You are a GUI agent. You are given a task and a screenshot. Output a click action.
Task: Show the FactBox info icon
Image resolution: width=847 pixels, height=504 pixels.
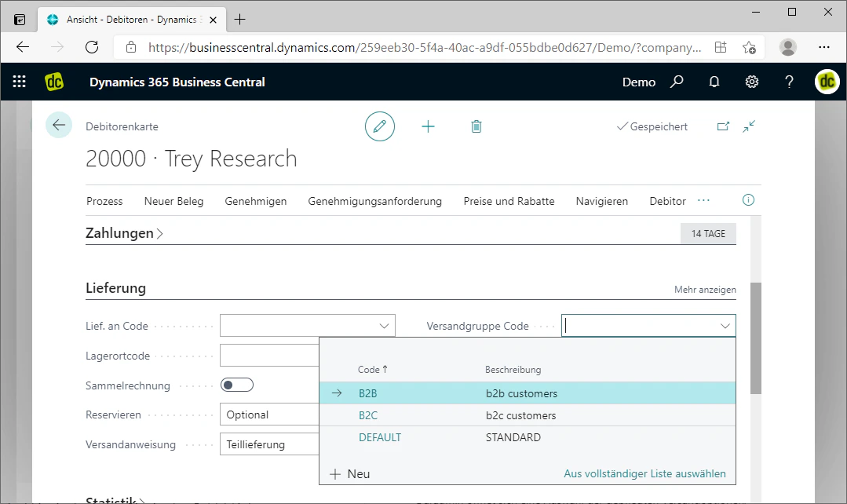(x=748, y=200)
